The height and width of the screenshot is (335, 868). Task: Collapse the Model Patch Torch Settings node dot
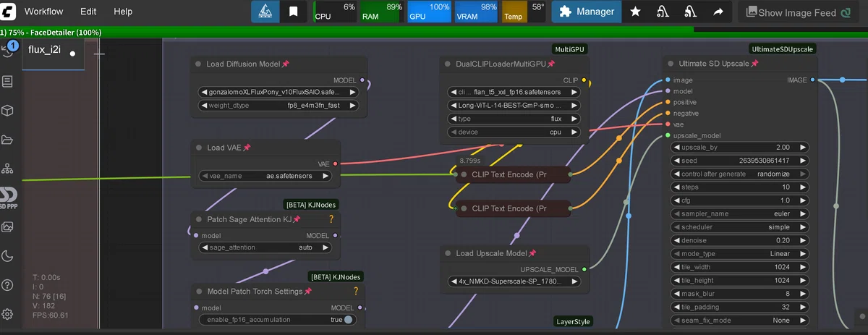coord(198,291)
